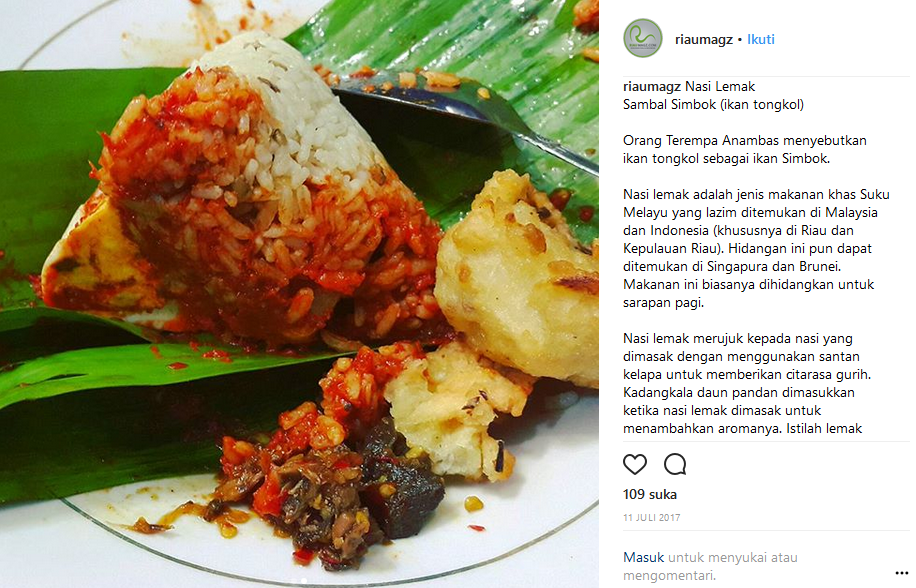Like the post with the heart icon
Screen dimensions: 916x588
[635, 464]
